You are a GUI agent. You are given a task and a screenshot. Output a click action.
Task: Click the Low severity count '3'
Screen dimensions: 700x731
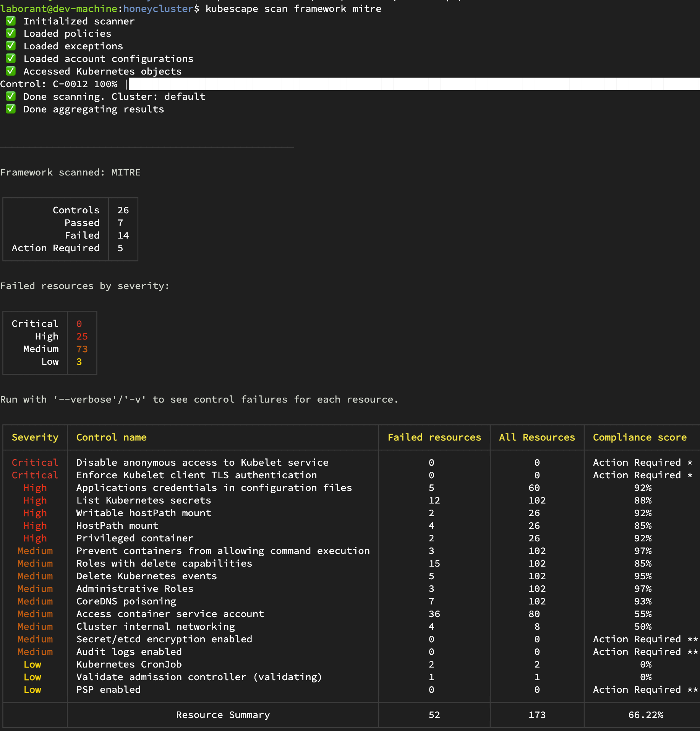pyautogui.click(x=79, y=362)
